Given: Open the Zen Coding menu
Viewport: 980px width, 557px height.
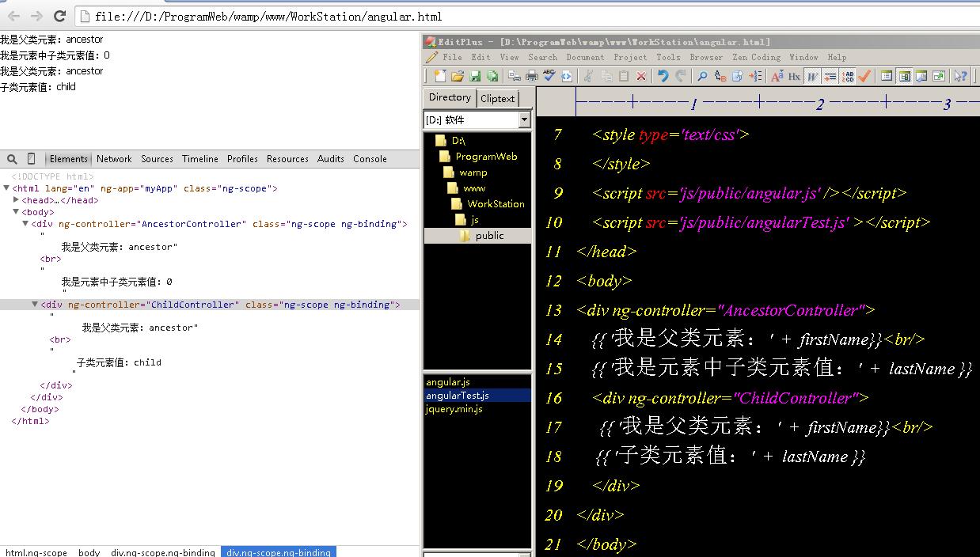Looking at the screenshot, I should (757, 57).
